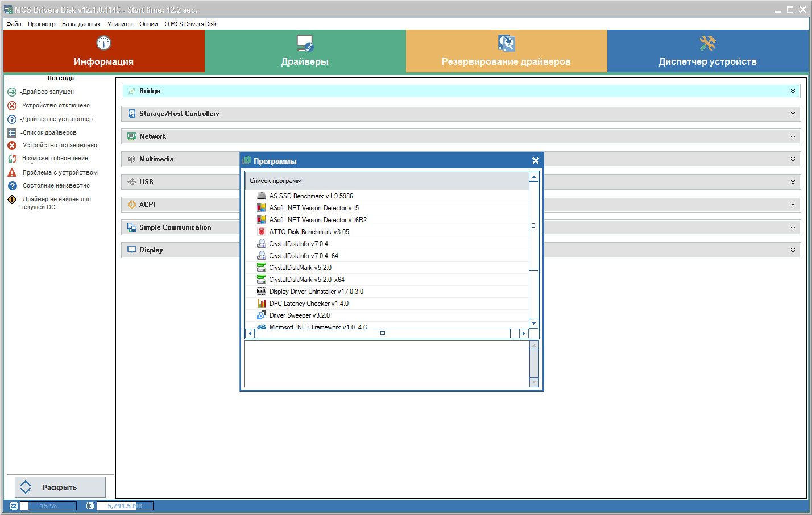Viewport: 812px width, 515px height.
Task: Expand the Bridge category chevron
Action: [793, 91]
